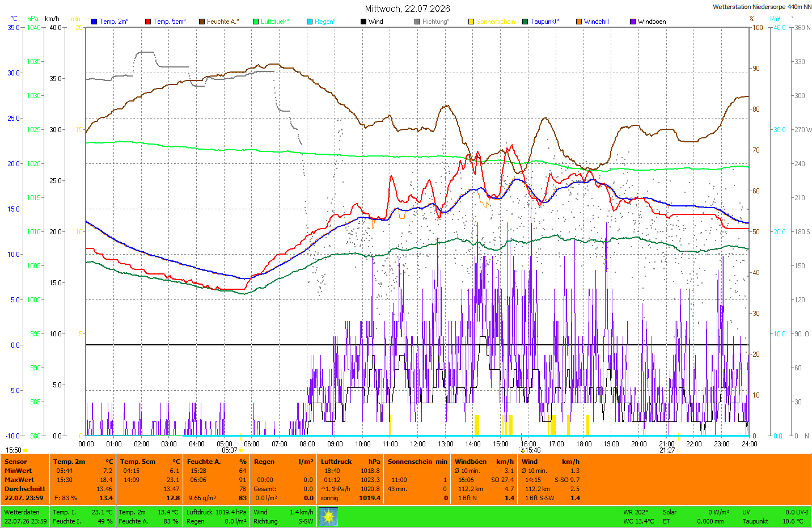This screenshot has width=812, height=528.
Task: Click the brown Feuchte A. legend swatch
Action: (201, 22)
